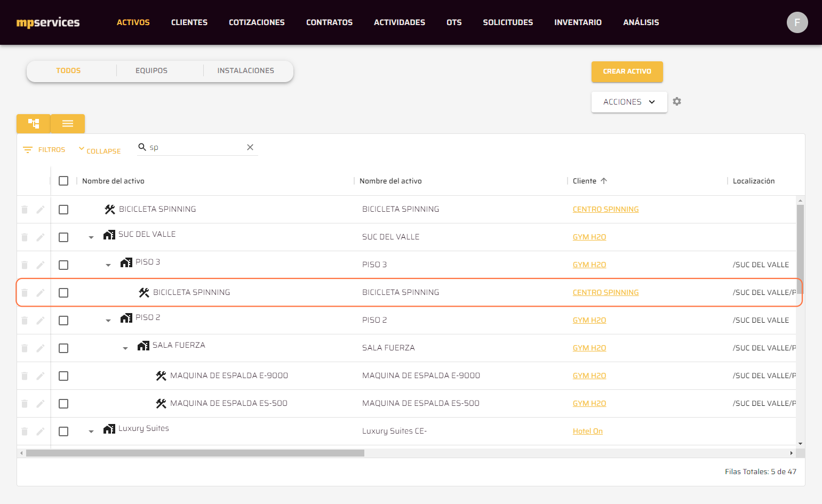This screenshot has height=504, width=822.
Task: Open table settings gear icon
Action: coord(677,101)
